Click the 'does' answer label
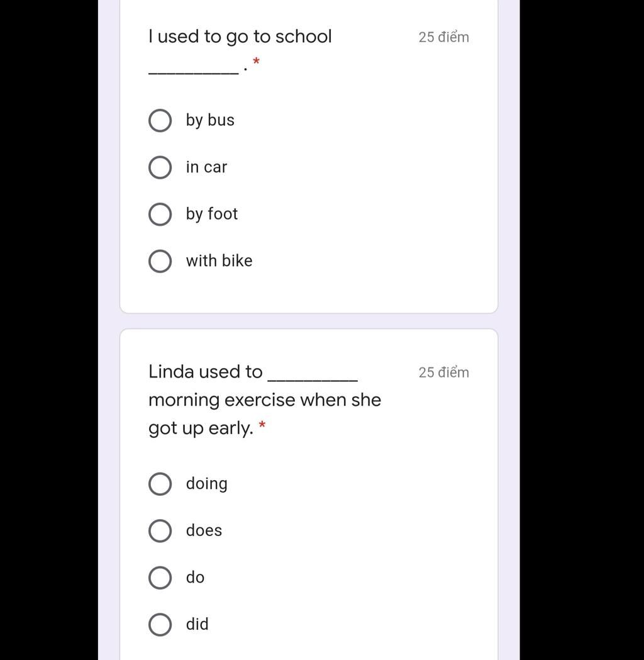The width and height of the screenshot is (644, 660). (x=204, y=530)
